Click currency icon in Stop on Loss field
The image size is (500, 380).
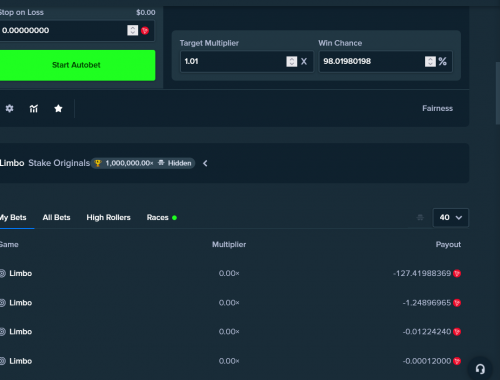145,30
